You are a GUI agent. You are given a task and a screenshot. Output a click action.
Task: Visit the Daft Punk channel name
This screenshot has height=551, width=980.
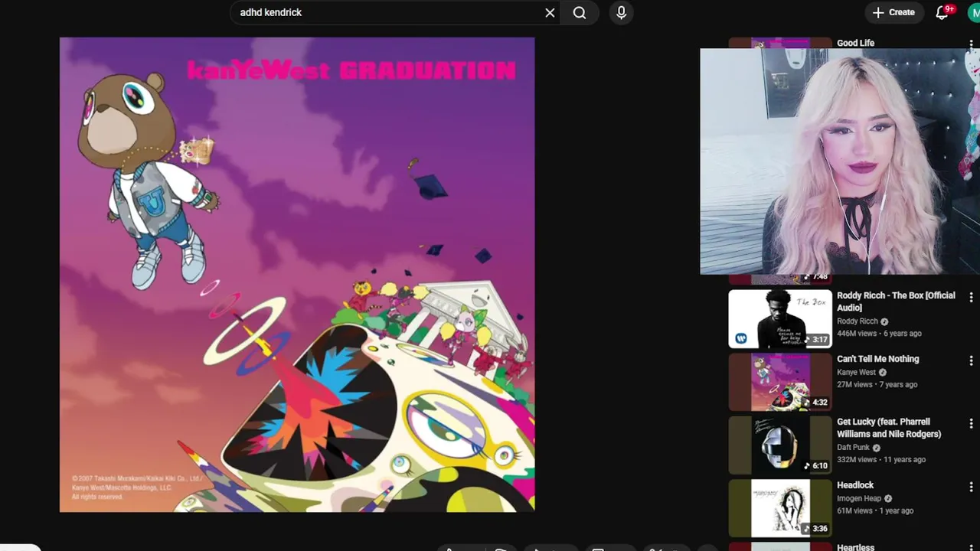pyautogui.click(x=853, y=448)
